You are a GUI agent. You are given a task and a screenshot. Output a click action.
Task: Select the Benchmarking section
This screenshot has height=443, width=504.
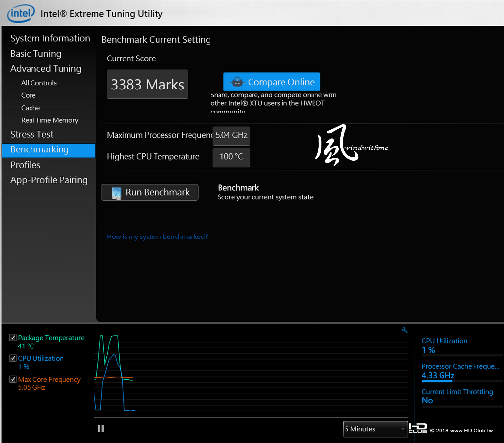coord(49,150)
